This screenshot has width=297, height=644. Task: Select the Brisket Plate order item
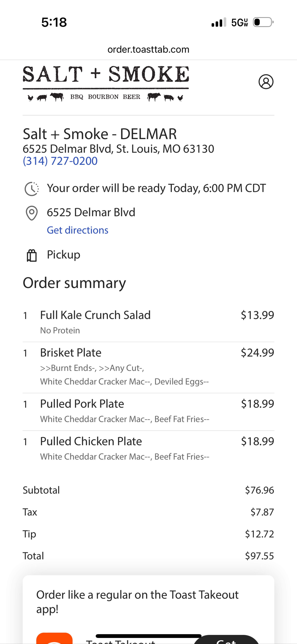tap(71, 353)
